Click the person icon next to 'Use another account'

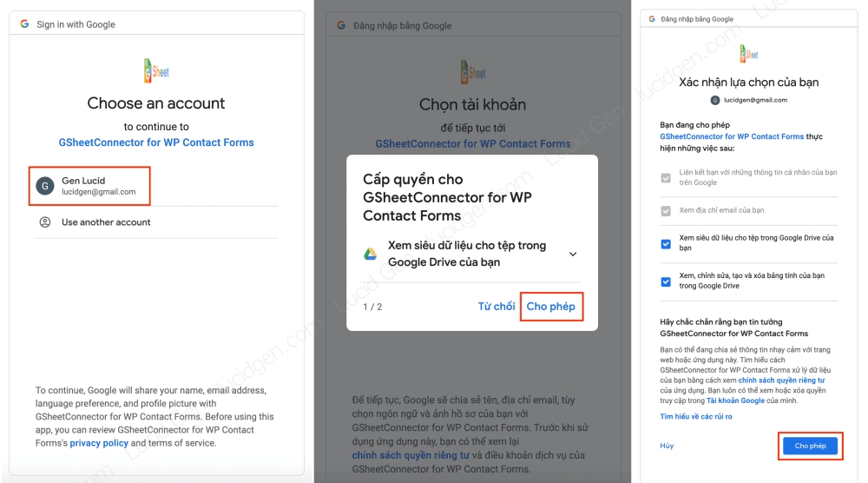point(45,222)
